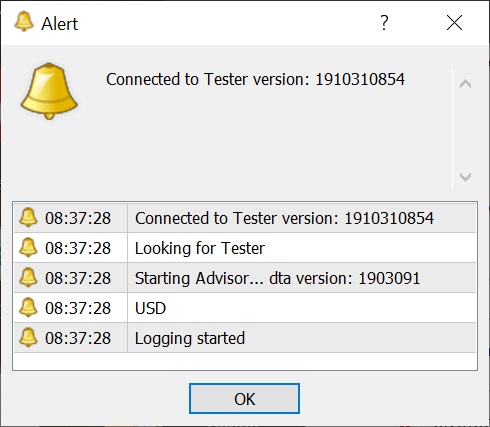Click empty area below log entries list
490x427 pixels.
tap(245, 361)
